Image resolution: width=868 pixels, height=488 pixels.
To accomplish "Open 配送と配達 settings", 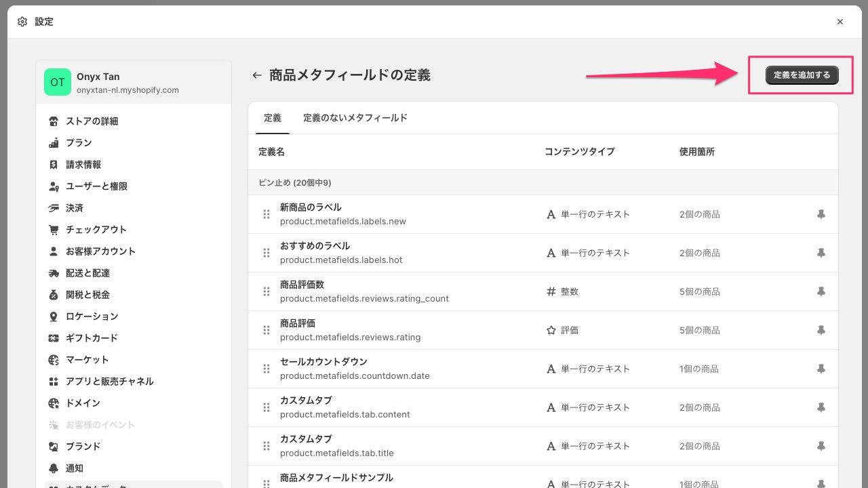I will [87, 273].
